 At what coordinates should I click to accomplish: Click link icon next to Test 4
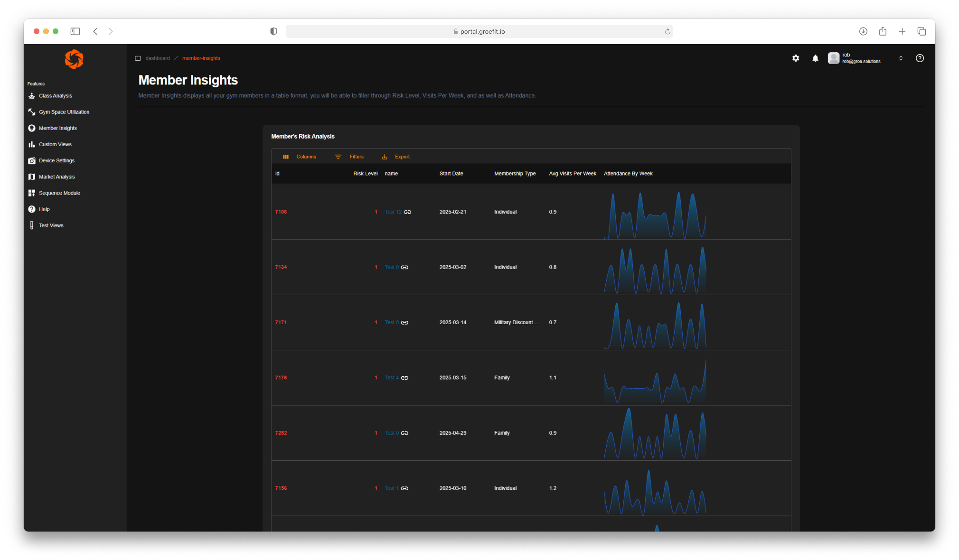click(404, 378)
